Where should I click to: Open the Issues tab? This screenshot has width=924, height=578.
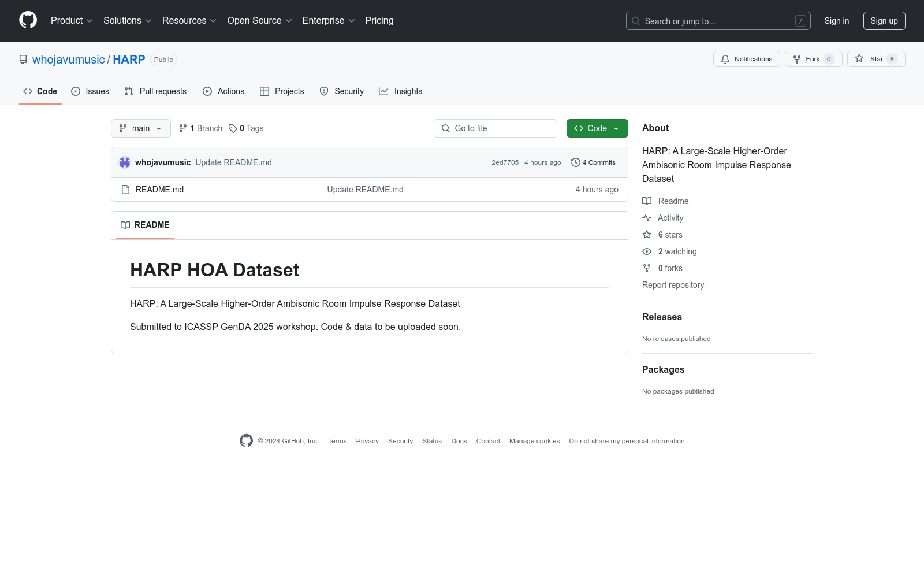click(x=90, y=91)
